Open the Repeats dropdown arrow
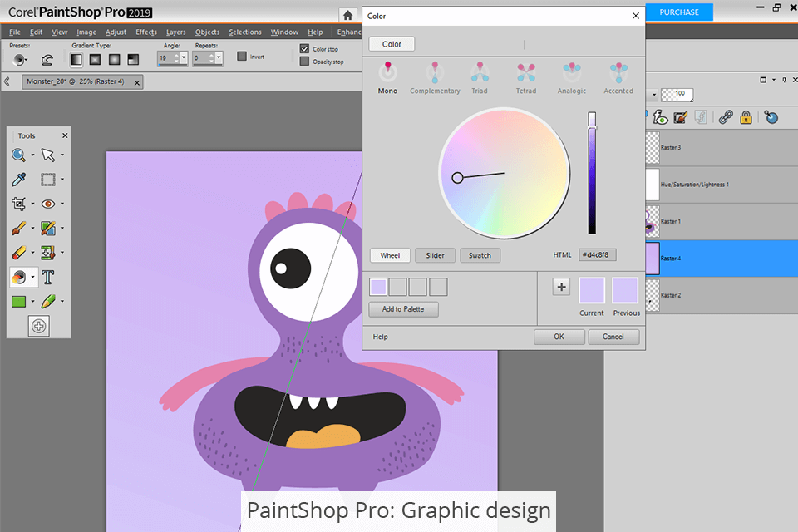The width and height of the screenshot is (798, 532). [x=219, y=57]
